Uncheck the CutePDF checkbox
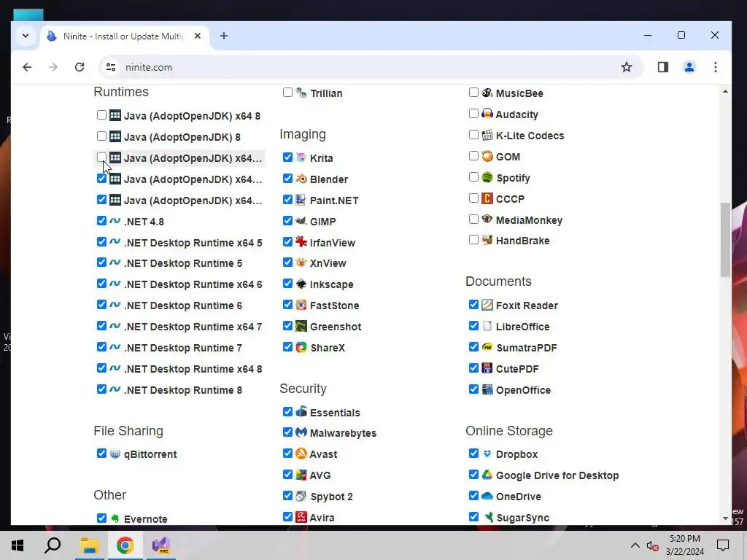This screenshot has height=560, width=747. 473,368
